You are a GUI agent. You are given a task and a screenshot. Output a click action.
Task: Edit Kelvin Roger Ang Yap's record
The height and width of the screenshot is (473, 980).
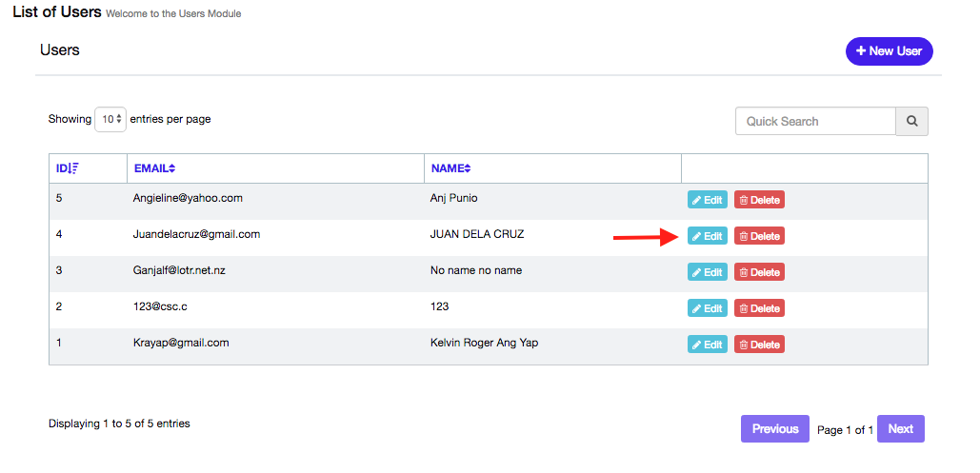point(707,345)
